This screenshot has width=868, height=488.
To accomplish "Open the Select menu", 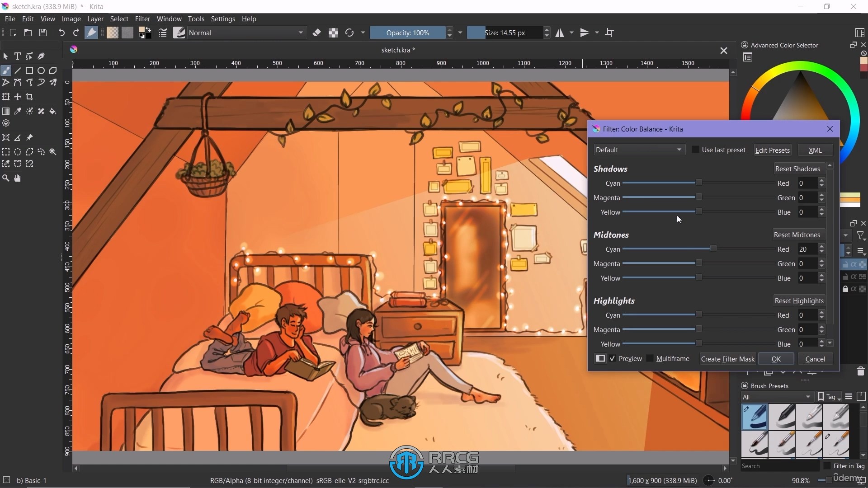I will pos(119,19).
